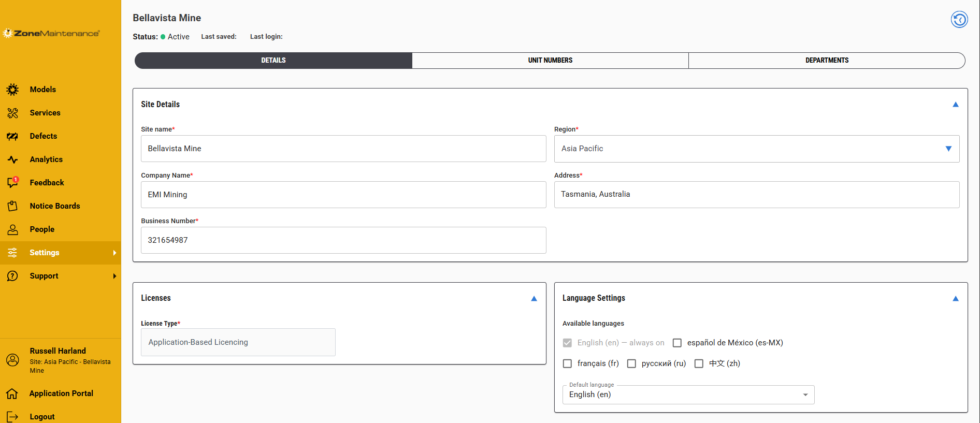This screenshot has width=980, height=423.
Task: Click the Logout exit icon
Action: click(12, 417)
